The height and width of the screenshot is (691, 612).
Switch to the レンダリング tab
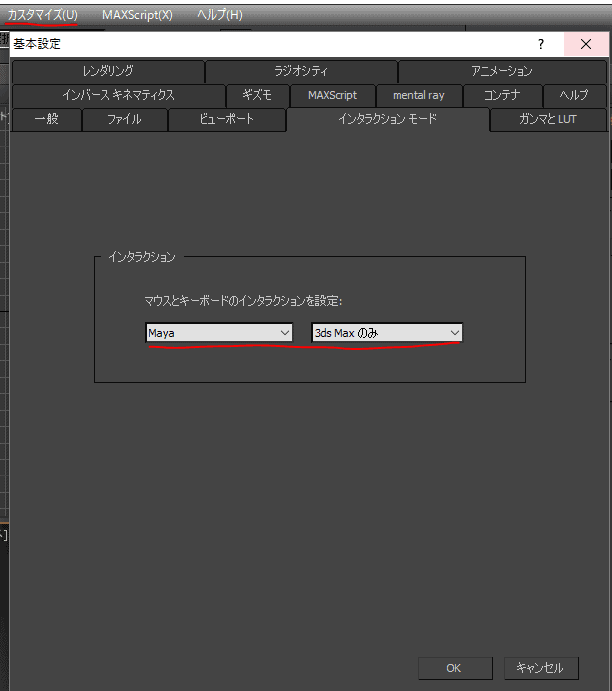coord(108,71)
